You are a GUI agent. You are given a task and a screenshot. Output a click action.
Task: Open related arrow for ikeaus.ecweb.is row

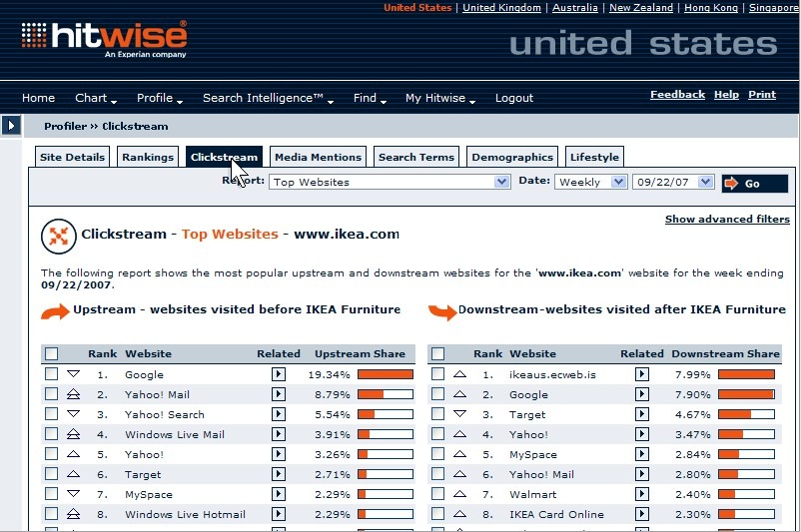tap(642, 374)
